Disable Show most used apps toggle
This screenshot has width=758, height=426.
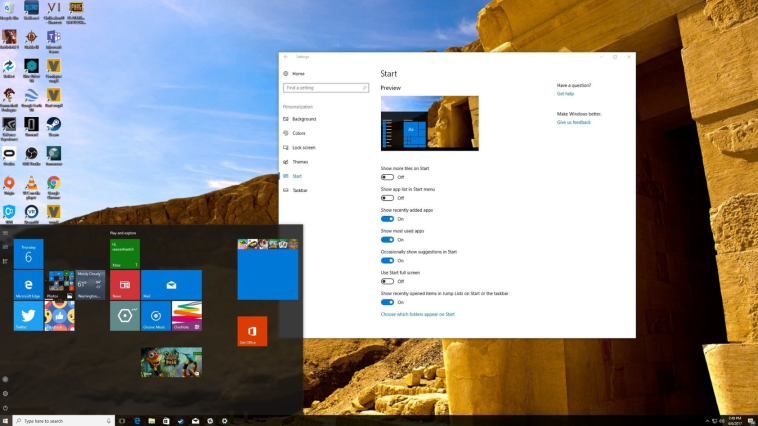click(387, 239)
